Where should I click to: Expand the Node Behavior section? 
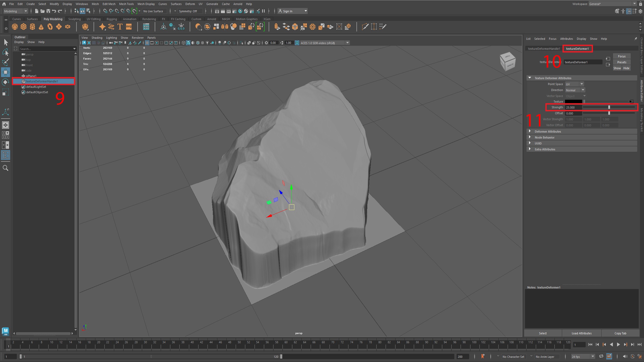coord(582,138)
